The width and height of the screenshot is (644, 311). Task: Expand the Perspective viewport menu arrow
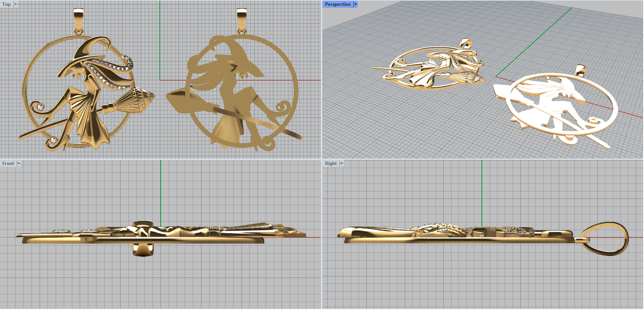click(355, 4)
